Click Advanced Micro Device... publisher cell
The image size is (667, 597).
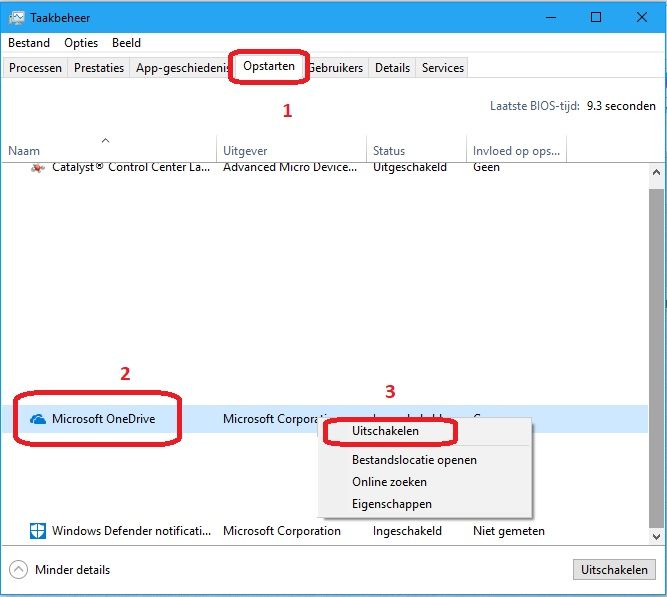point(290,168)
